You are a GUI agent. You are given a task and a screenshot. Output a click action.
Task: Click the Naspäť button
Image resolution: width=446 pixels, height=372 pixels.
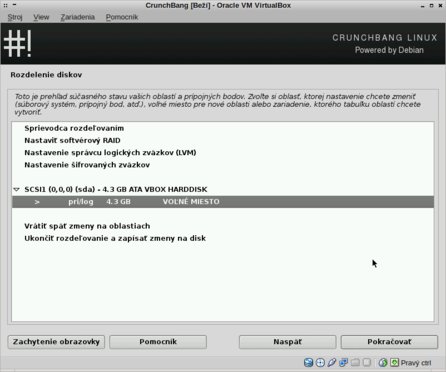287,342
